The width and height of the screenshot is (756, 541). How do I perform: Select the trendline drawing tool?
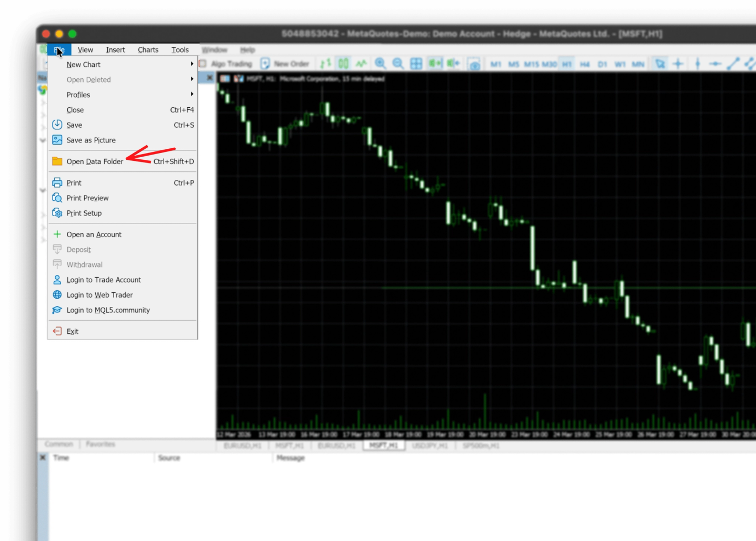(x=733, y=64)
